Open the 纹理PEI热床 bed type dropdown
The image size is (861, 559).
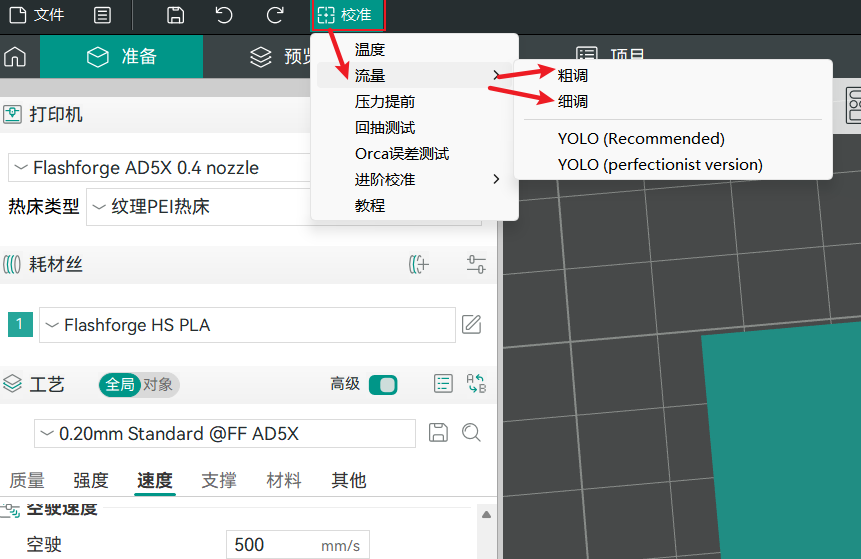[200, 207]
